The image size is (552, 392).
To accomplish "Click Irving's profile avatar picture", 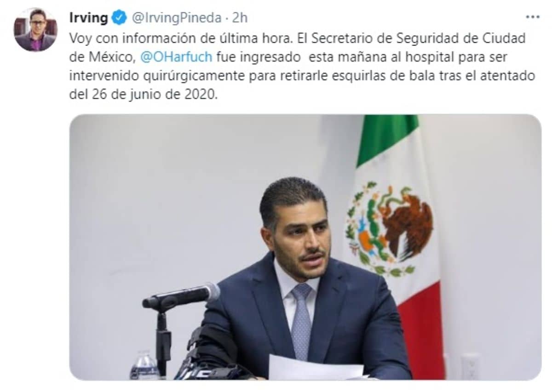I will tap(36, 29).
